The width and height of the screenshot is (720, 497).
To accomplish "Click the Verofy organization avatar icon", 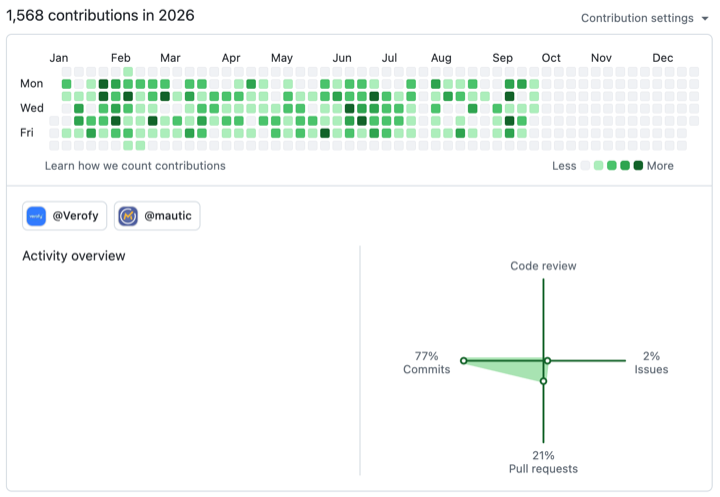I will (x=36, y=216).
